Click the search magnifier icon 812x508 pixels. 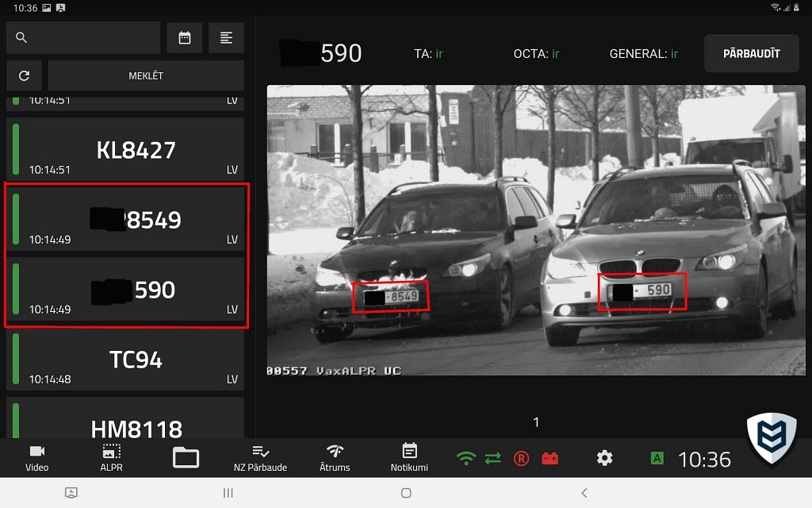click(x=21, y=37)
